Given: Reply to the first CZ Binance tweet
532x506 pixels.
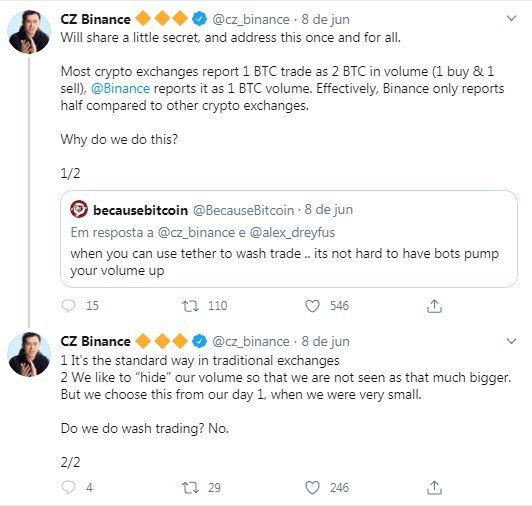Looking at the screenshot, I should [x=68, y=306].
